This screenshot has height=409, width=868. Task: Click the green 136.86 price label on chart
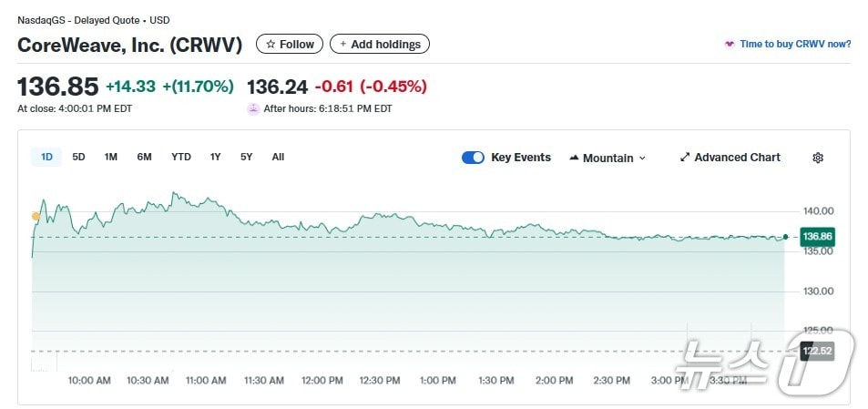816,237
